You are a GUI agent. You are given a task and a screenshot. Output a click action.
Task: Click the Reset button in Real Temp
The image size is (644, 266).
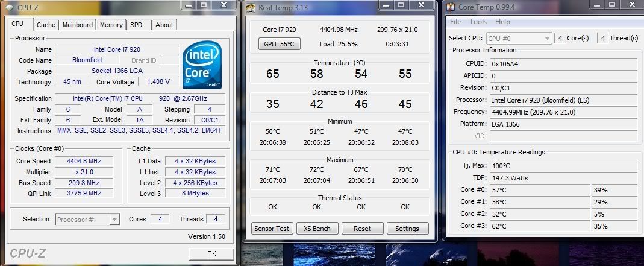[x=362, y=229]
